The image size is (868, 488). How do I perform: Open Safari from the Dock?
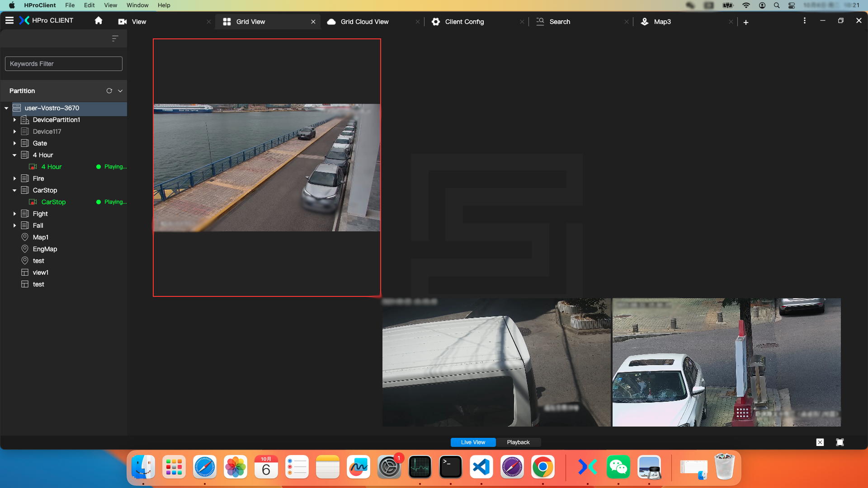click(205, 467)
